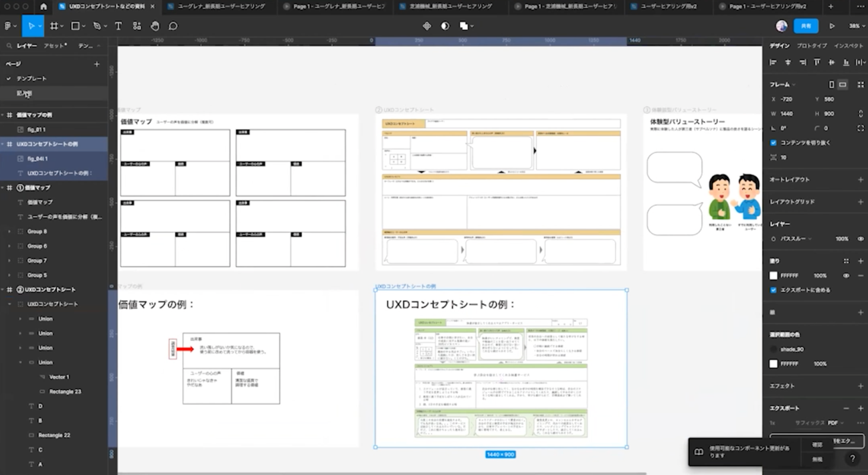Switch to the アセット panel tab

pyautogui.click(x=56, y=46)
